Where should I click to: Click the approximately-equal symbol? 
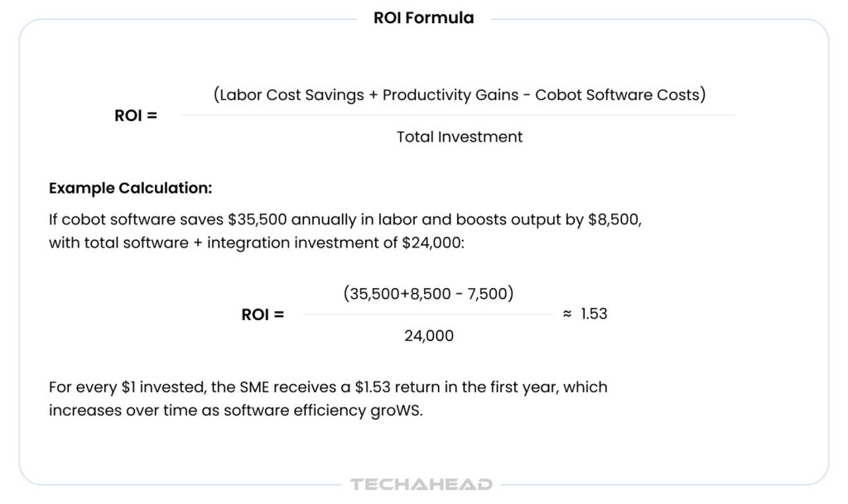(x=567, y=314)
